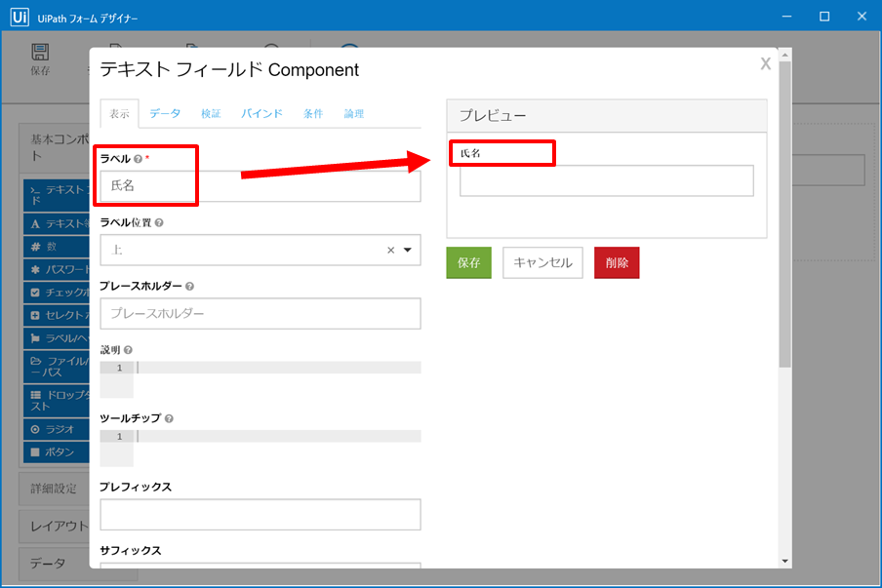Click the 氏名 label in preview
This screenshot has width=882, height=588.
click(470, 153)
